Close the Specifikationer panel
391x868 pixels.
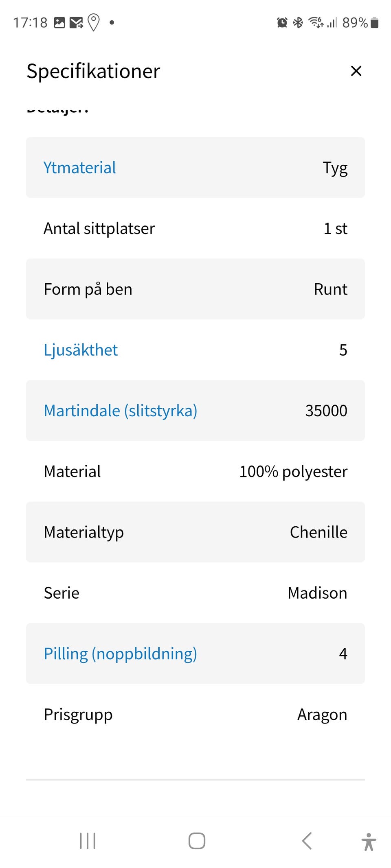(x=356, y=71)
